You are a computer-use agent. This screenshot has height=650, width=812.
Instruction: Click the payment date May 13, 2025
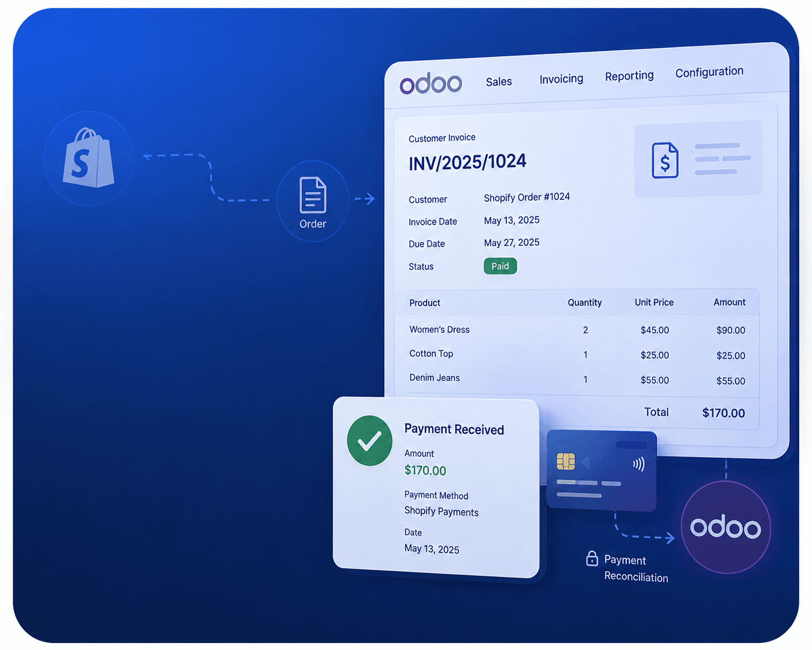pos(431,549)
